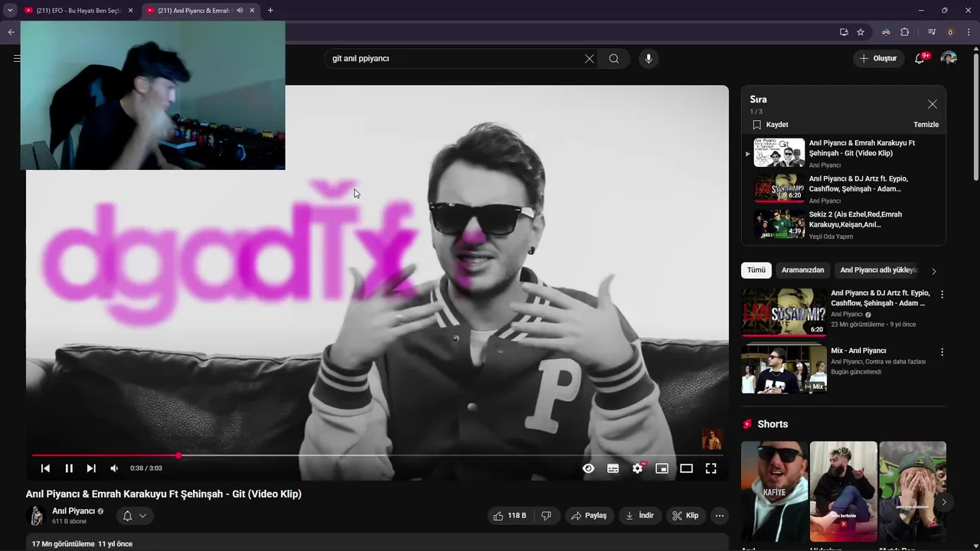Viewport: 980px width, 551px height.
Task: Open browser extensions puzzle icon
Action: 904,32
